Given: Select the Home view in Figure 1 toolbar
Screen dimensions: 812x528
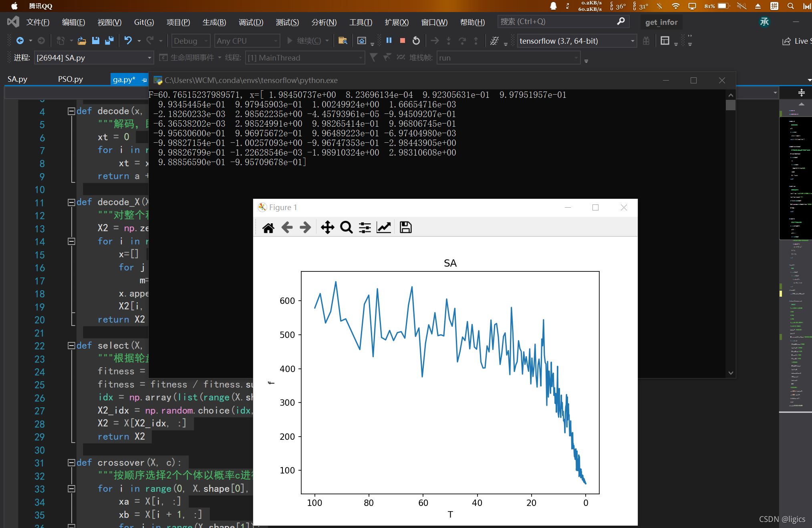Looking at the screenshot, I should point(268,227).
